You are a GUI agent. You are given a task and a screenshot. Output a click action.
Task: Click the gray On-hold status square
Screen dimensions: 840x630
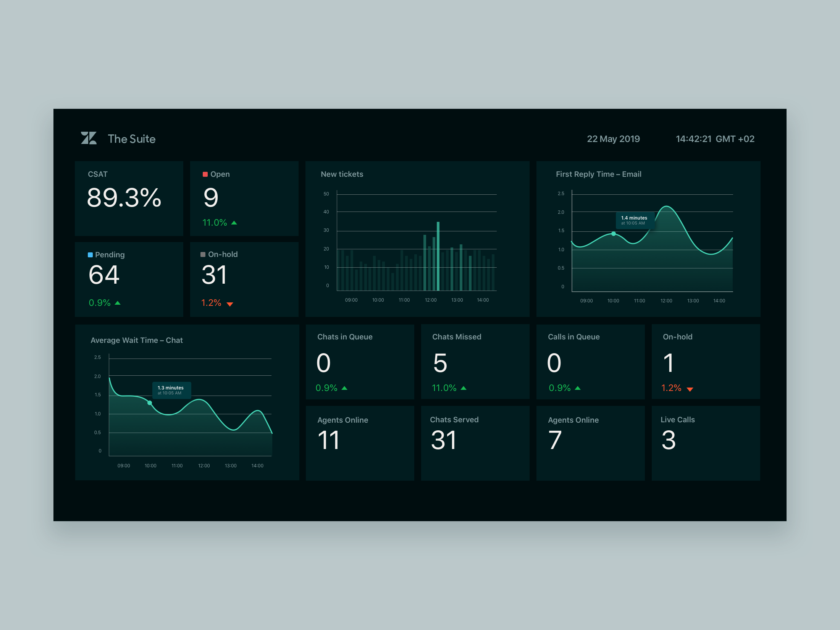pos(203,255)
